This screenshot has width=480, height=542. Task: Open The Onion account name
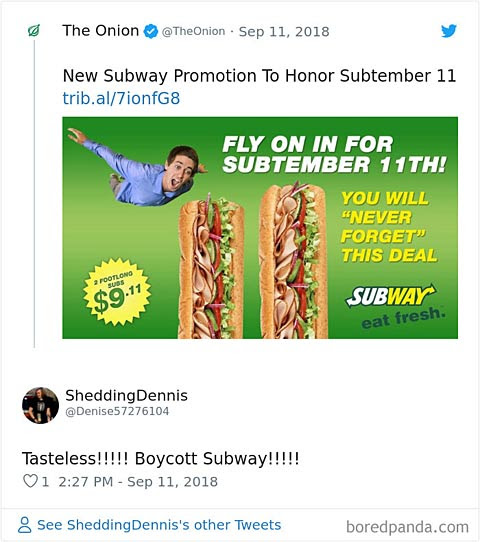tap(101, 31)
